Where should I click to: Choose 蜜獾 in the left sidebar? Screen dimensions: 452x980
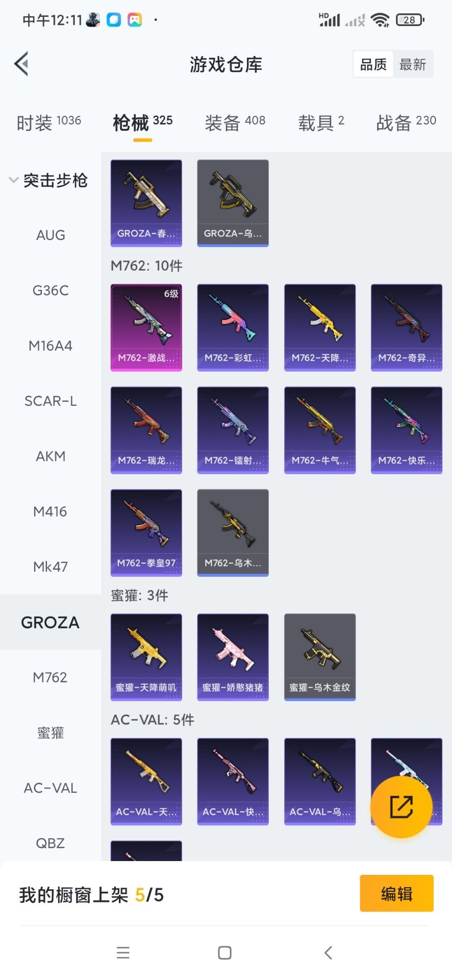(x=50, y=733)
